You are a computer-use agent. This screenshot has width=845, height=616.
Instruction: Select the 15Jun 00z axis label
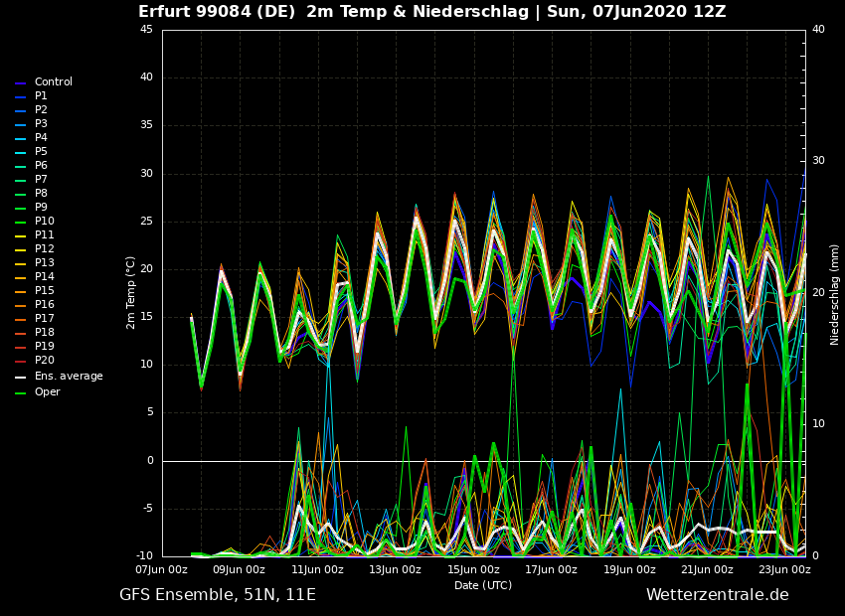coord(473,570)
